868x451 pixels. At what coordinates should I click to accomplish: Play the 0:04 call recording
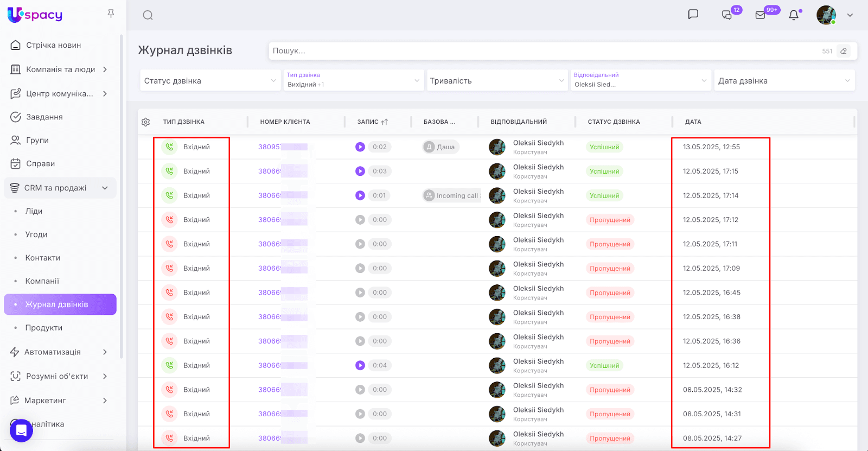coord(360,365)
